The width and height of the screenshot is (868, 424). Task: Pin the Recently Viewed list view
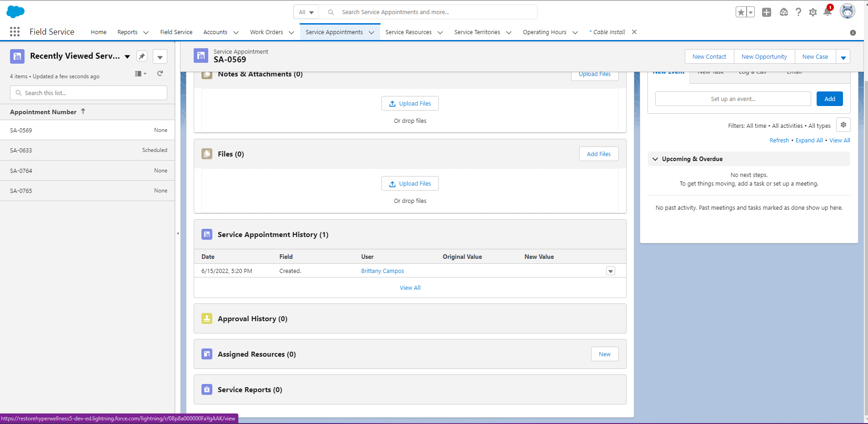click(142, 56)
